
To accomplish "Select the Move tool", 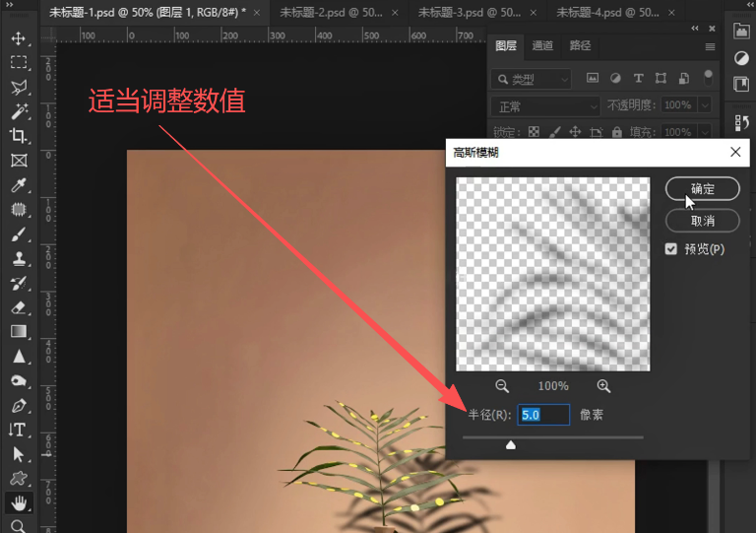I will click(19, 38).
